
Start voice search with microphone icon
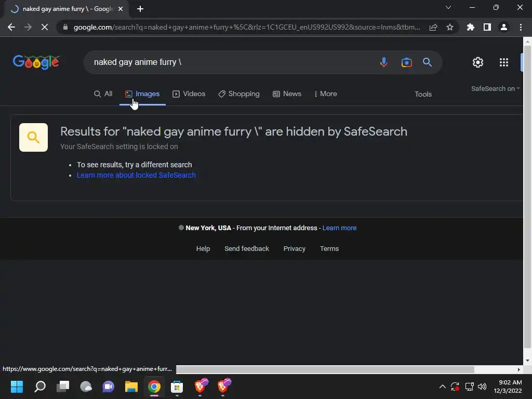coord(384,62)
